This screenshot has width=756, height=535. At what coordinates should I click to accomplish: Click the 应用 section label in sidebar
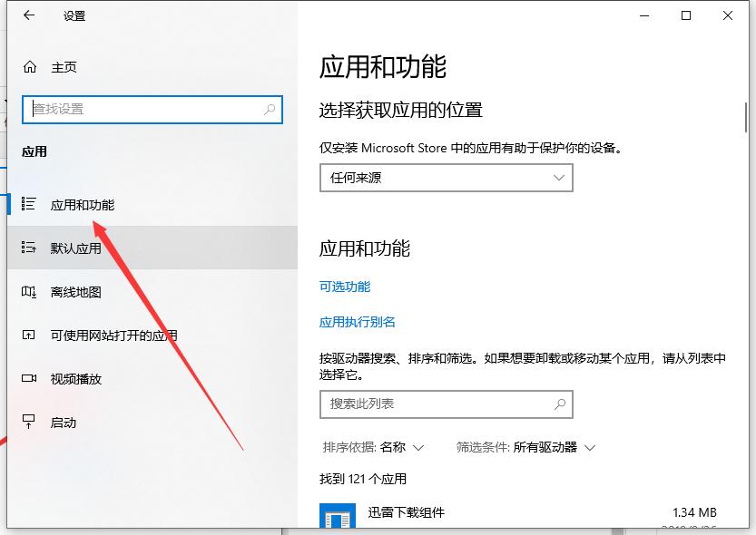[34, 151]
